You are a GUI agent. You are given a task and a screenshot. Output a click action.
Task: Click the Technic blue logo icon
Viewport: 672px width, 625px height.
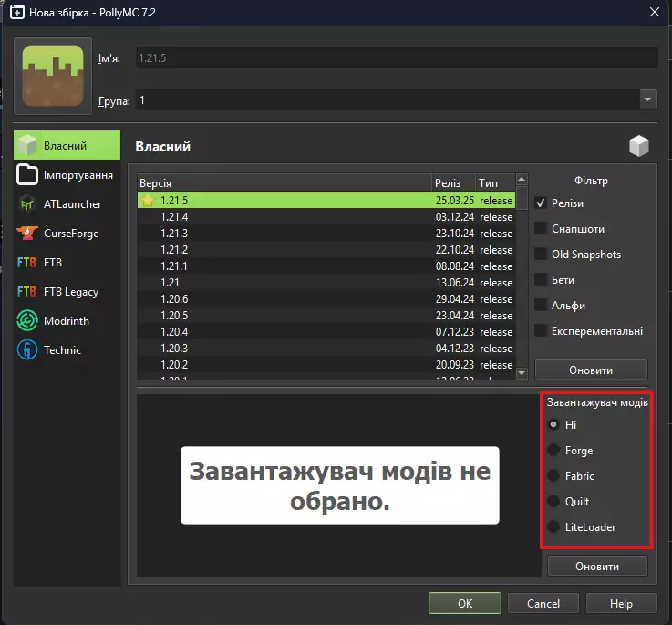pos(27,350)
